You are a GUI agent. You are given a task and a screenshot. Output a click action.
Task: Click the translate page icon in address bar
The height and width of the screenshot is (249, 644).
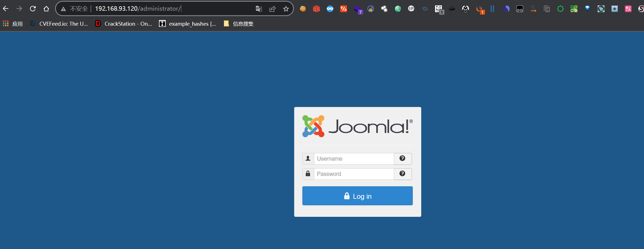click(259, 9)
